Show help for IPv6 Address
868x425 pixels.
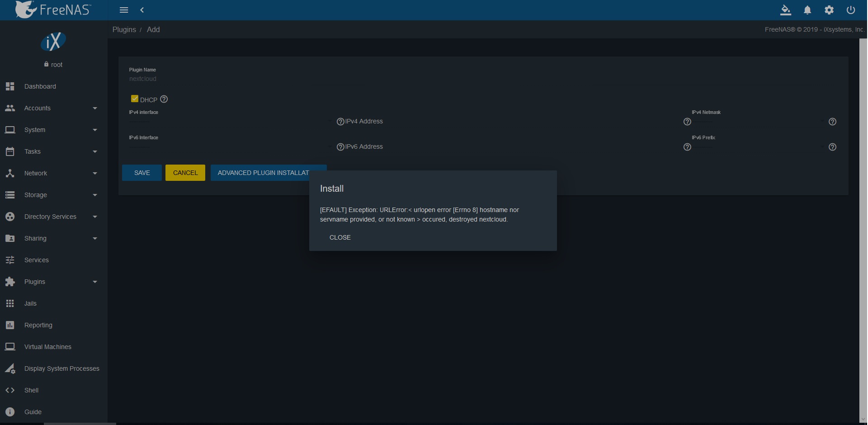pyautogui.click(x=687, y=147)
